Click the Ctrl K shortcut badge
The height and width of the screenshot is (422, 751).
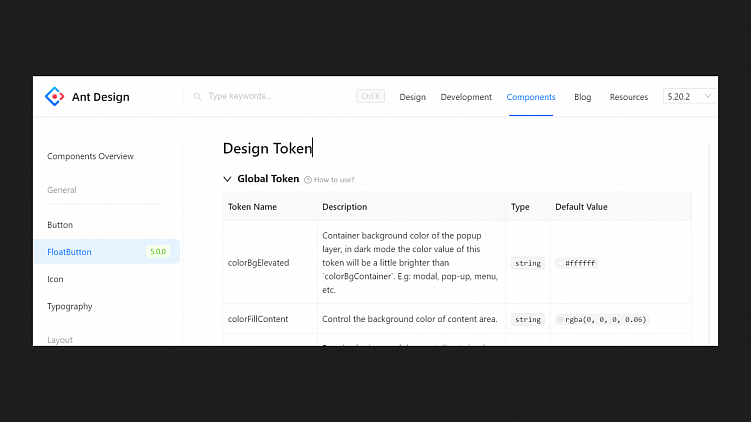click(x=370, y=97)
